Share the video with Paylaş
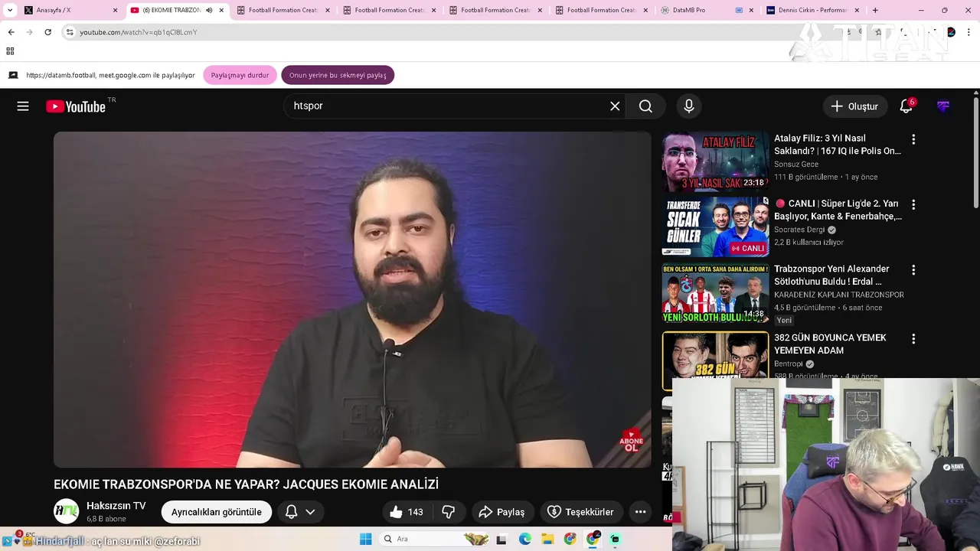The width and height of the screenshot is (980, 551). [x=501, y=512]
